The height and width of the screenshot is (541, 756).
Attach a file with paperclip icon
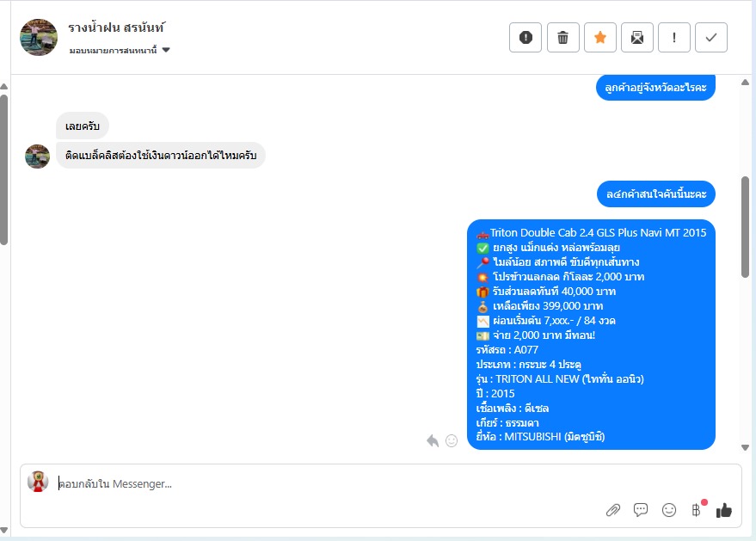(613, 510)
